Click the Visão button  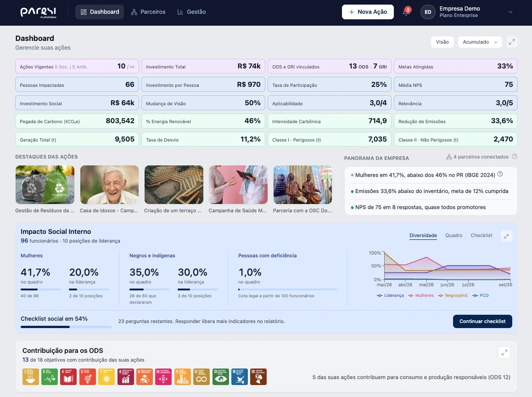[442, 42]
